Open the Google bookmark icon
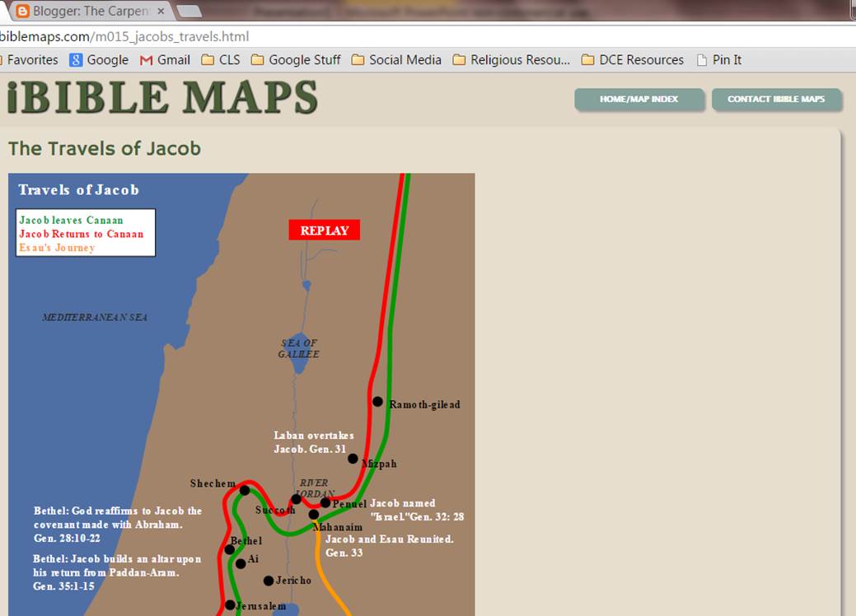 [76, 59]
